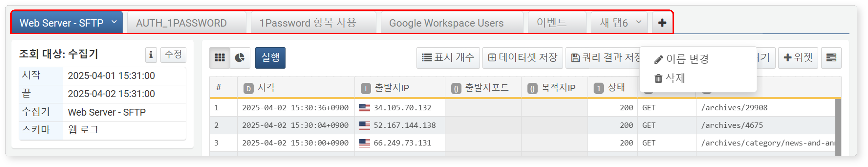This screenshot has width=868, height=167.
Task: Add a new tab with the plus icon
Action: [x=662, y=23]
